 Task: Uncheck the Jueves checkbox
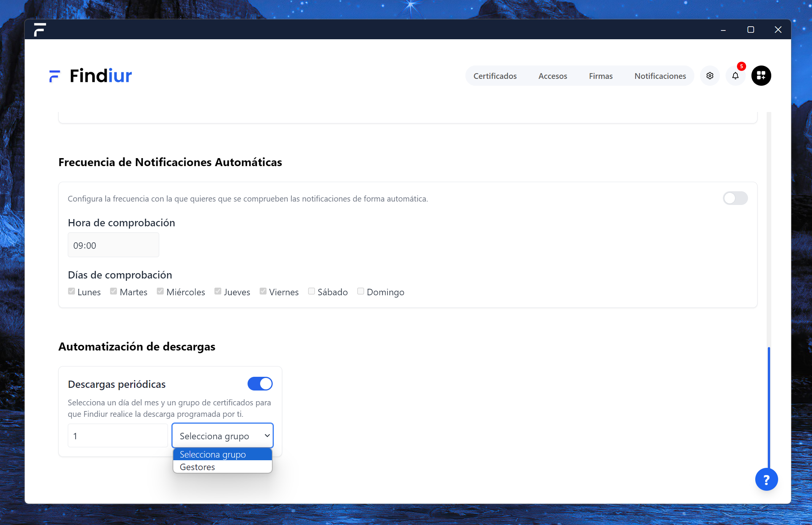tap(218, 291)
